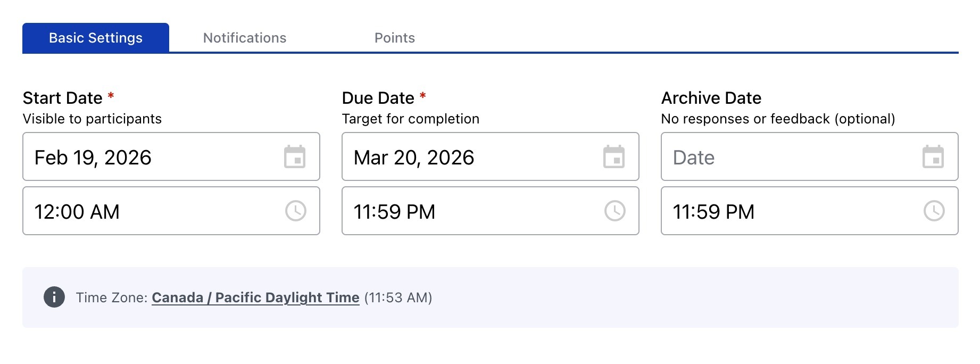Click the Due Date 11:59 PM time field
980x364 pixels.
tap(468, 211)
